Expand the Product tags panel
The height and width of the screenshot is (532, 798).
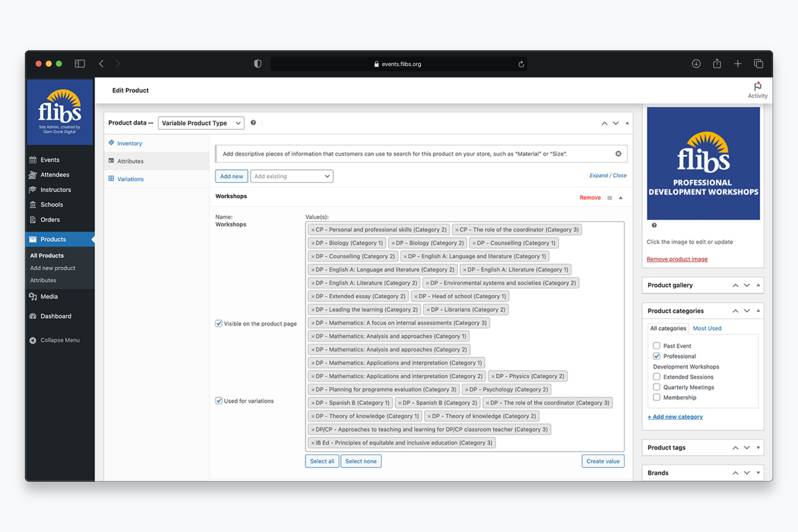[758, 448]
